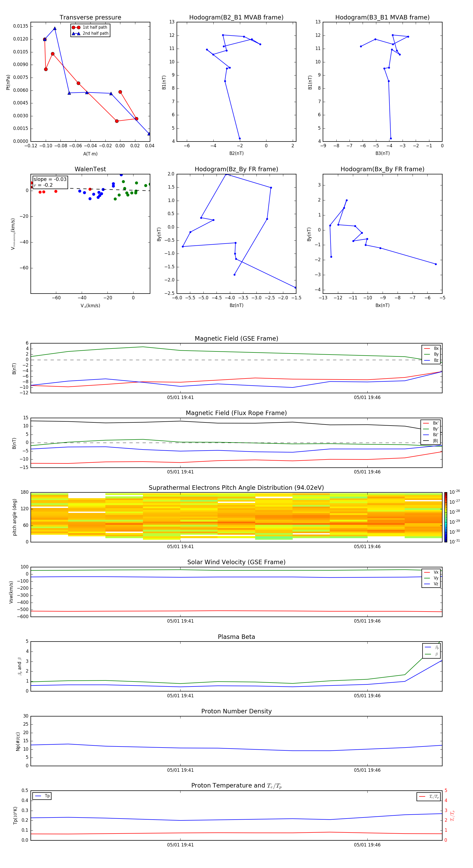
Task: Select the "r = -0.2" annotation
Action: click(43, 185)
